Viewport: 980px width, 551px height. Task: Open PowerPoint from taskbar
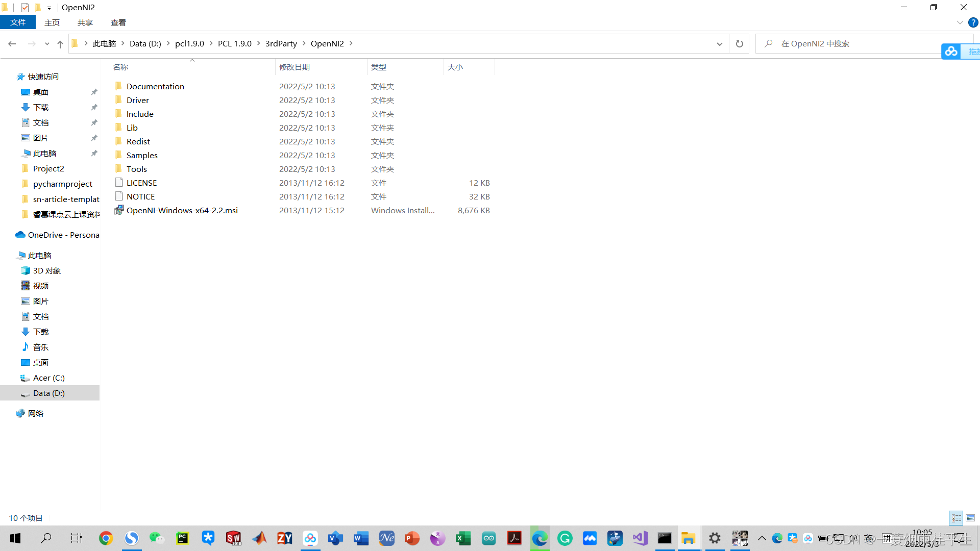412,538
